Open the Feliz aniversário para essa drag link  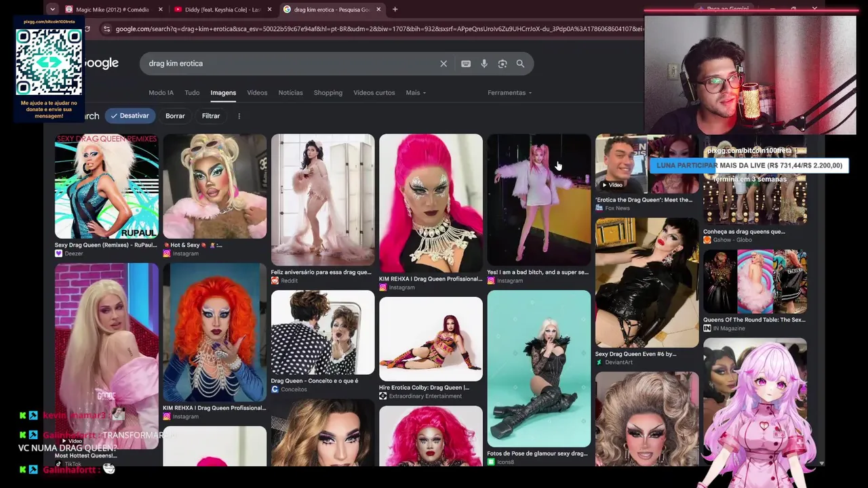pyautogui.click(x=321, y=272)
